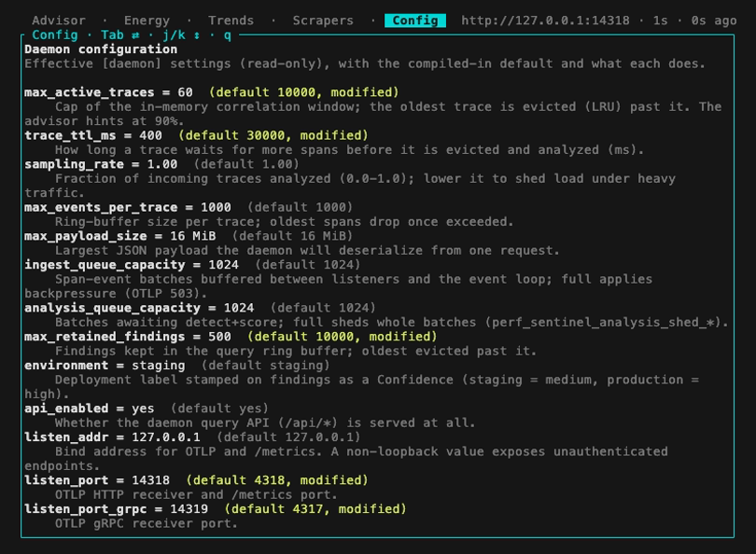Click the highlighted Config tab

pyautogui.click(x=415, y=21)
